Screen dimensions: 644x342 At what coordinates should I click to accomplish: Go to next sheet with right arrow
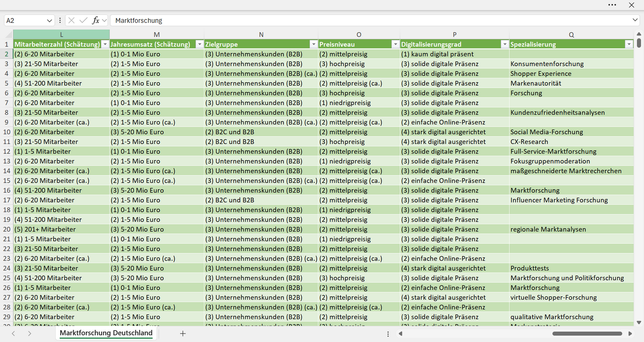click(x=29, y=334)
